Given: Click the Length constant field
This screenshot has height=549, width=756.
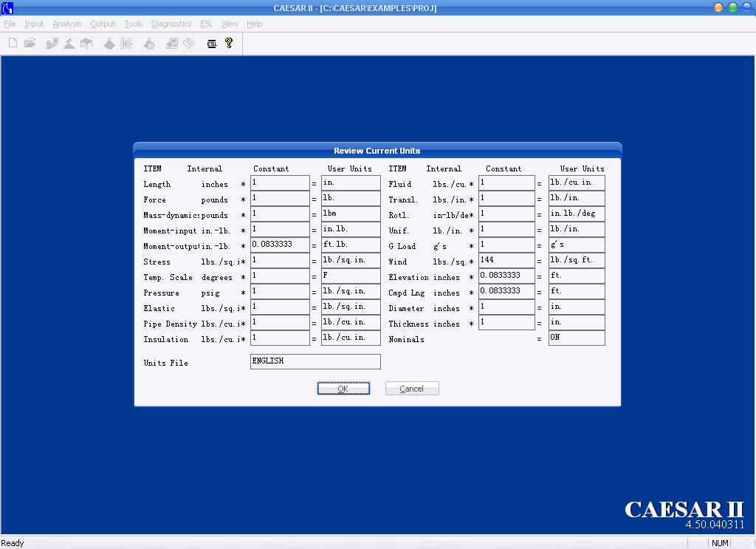Looking at the screenshot, I should (280, 183).
